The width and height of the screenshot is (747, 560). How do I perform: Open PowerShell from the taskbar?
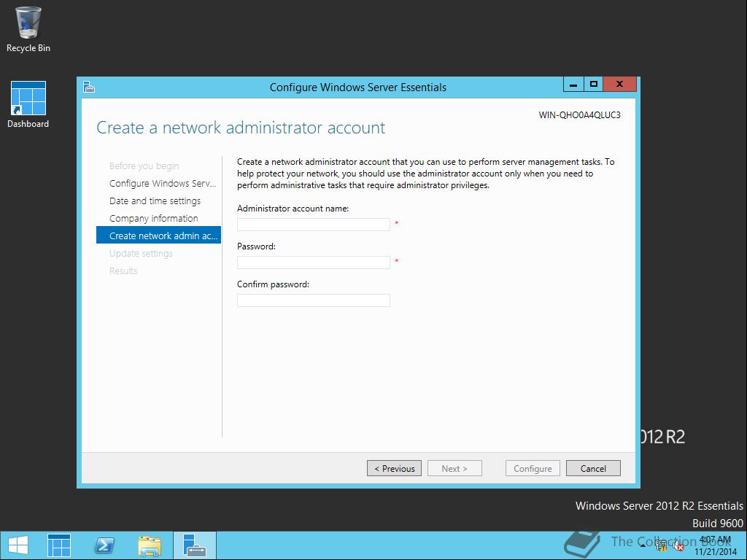pos(104,545)
